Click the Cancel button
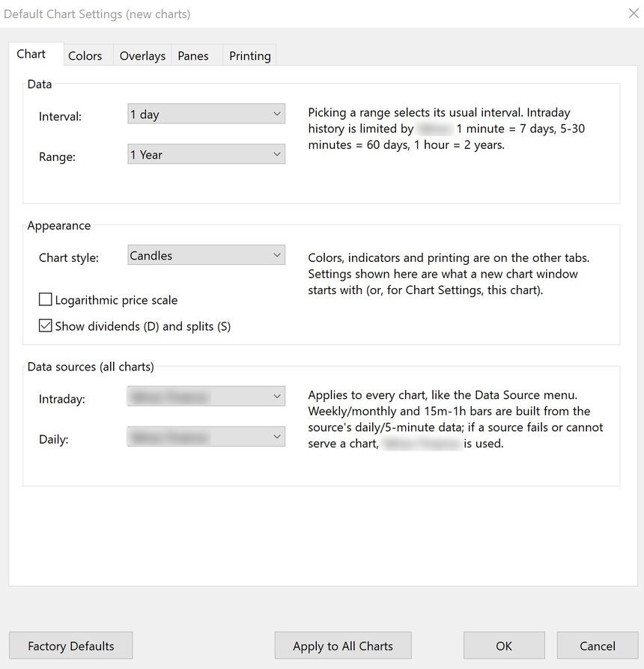This screenshot has height=669, width=644. tap(598, 646)
